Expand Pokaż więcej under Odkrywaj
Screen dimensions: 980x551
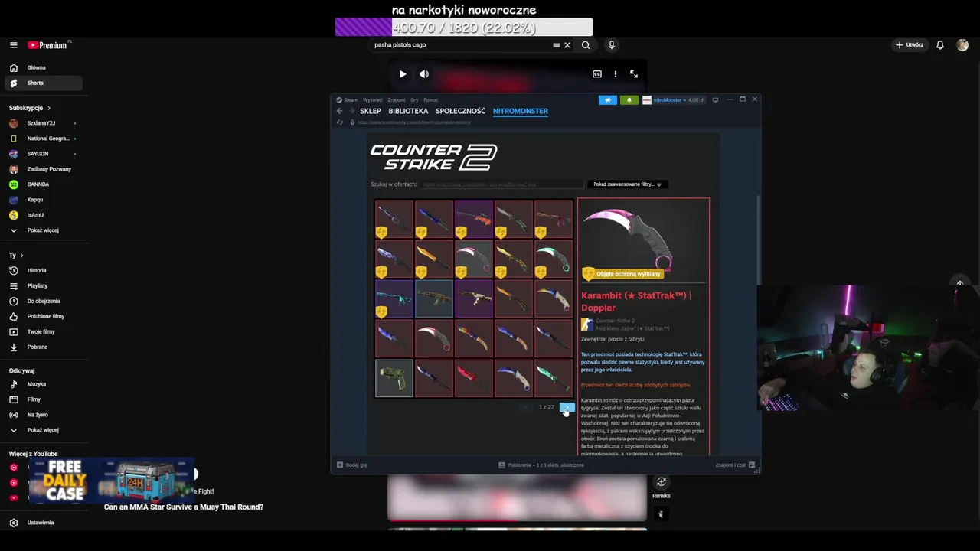coord(44,430)
